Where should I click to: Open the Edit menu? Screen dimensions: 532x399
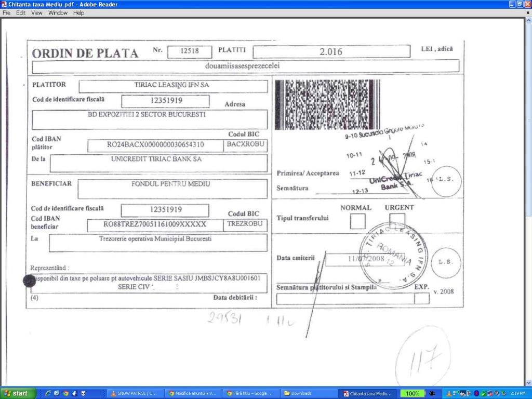[21, 13]
